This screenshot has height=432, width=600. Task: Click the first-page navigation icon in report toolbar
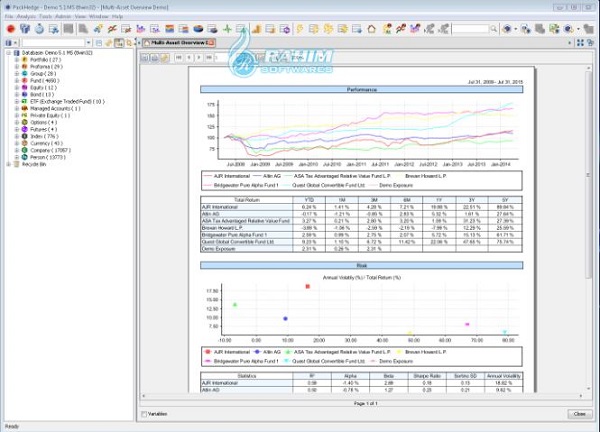click(x=179, y=59)
